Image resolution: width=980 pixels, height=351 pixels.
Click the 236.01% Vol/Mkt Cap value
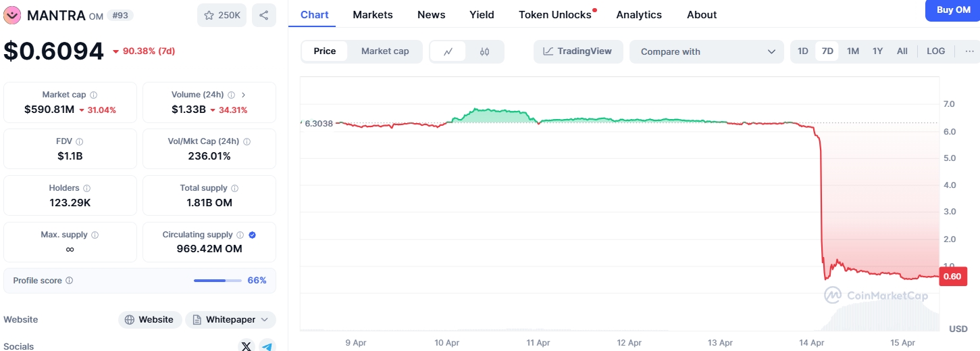pyautogui.click(x=209, y=156)
